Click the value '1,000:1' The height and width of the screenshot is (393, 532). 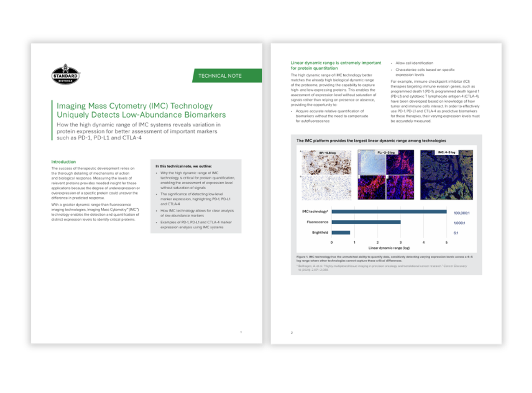pos(459,223)
